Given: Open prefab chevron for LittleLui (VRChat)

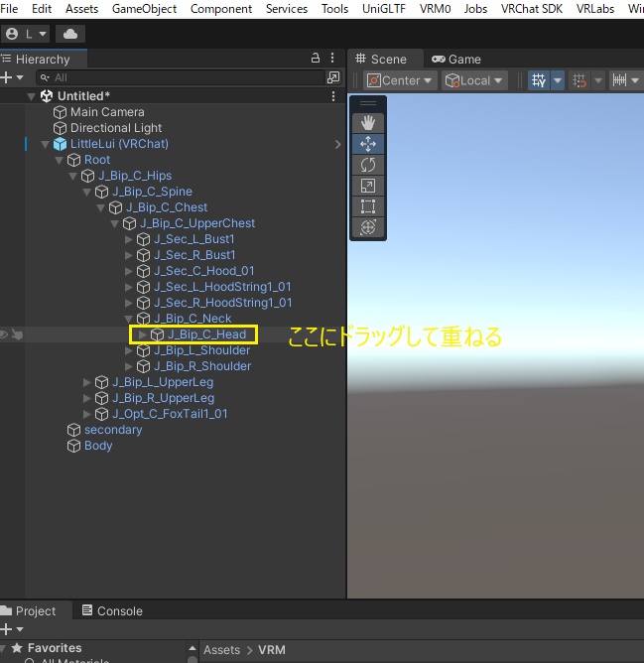Looking at the screenshot, I should 337,145.
